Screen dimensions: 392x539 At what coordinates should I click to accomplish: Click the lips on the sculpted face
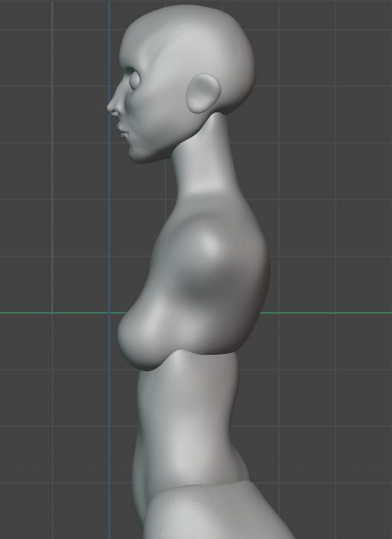pos(122,132)
